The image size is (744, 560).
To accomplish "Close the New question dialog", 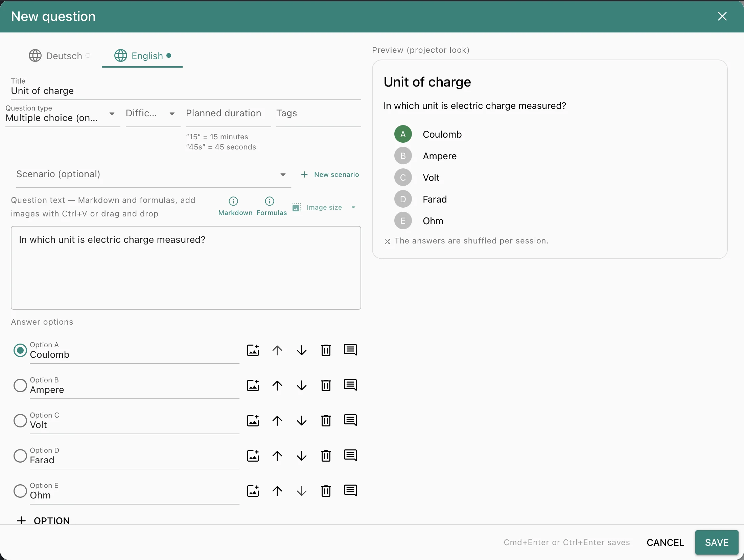I will pyautogui.click(x=722, y=16).
